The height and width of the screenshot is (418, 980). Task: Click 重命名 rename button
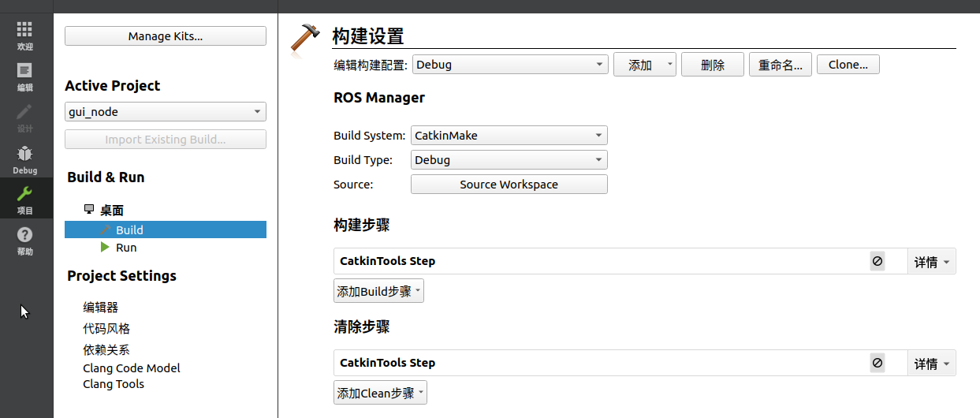pos(781,65)
